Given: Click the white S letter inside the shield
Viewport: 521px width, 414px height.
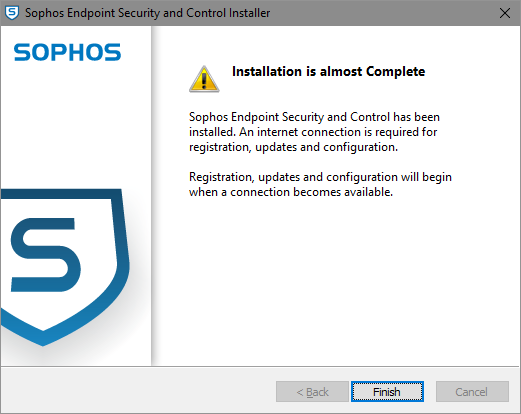Looking at the screenshot, I should click(45, 255).
